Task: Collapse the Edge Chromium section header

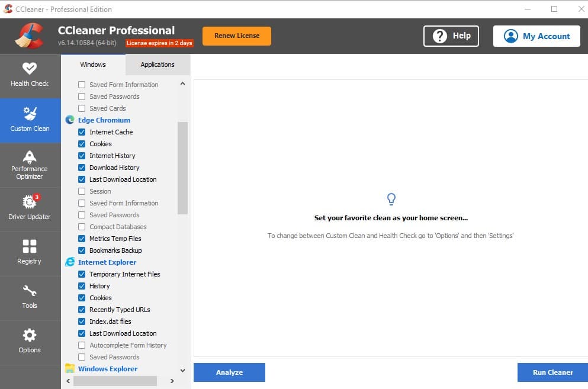Action: tap(104, 120)
